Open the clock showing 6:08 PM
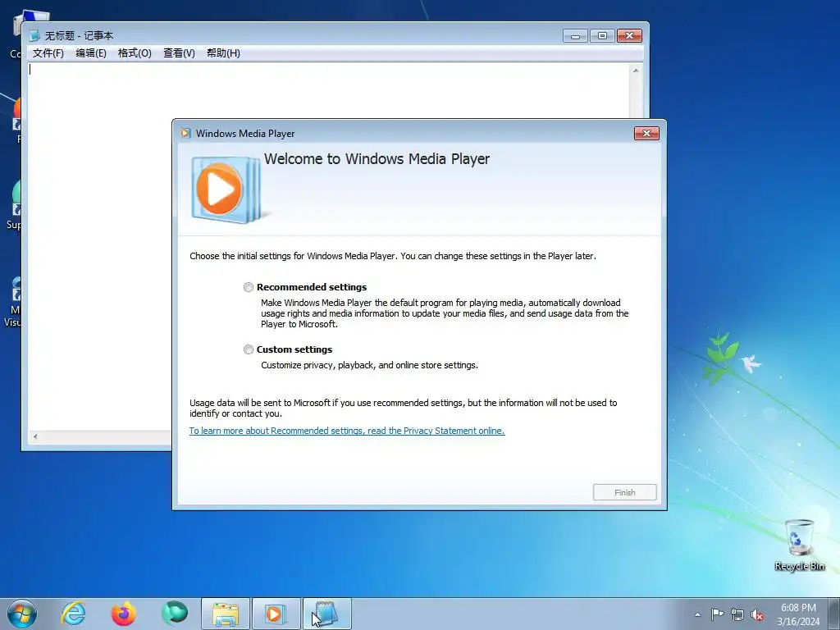The height and width of the screenshot is (630, 840). pyautogui.click(x=798, y=614)
